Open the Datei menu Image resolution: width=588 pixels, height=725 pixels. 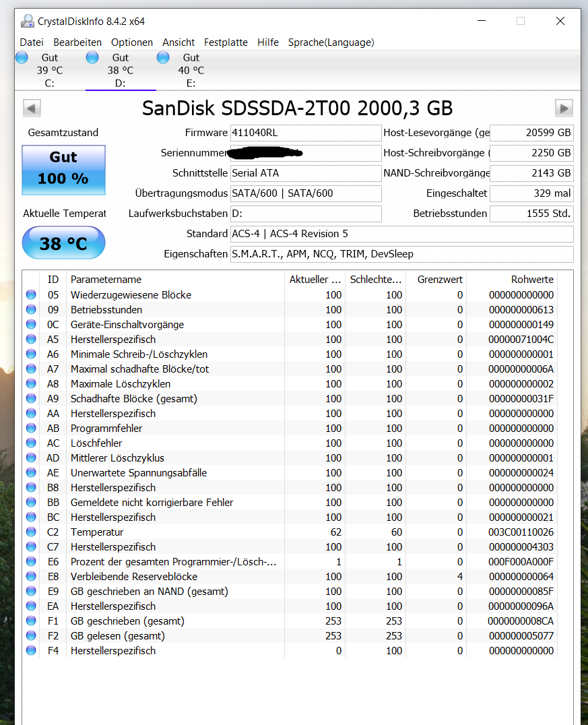[32, 42]
